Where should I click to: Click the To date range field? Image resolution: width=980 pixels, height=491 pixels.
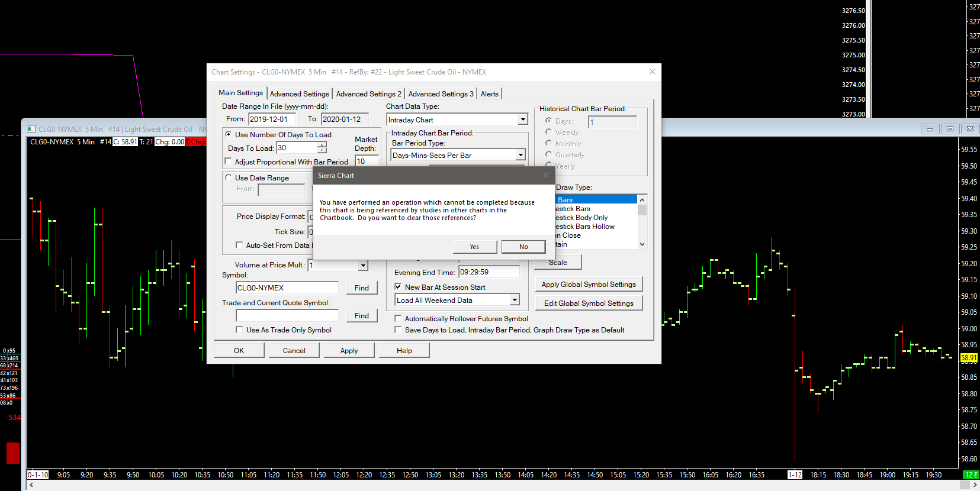pos(345,119)
